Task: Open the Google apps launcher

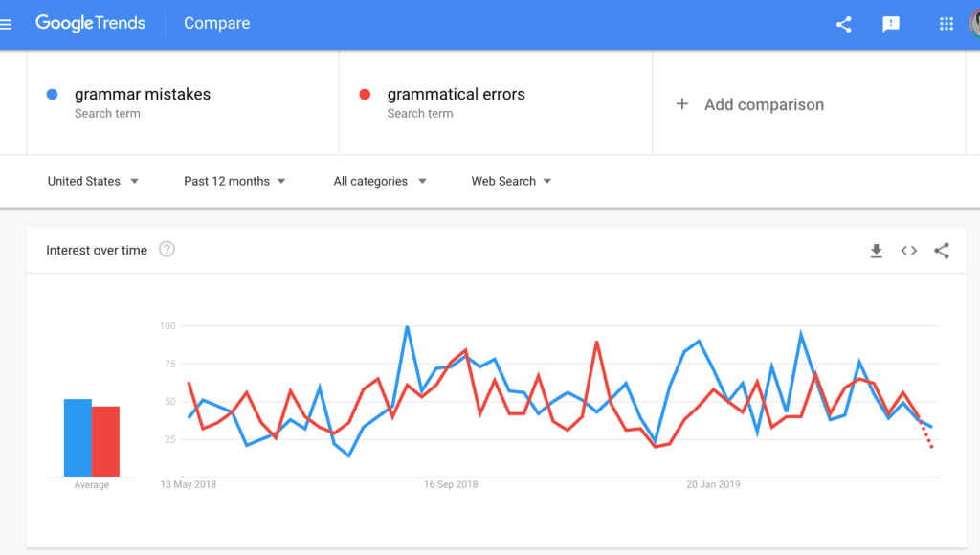Action: (x=946, y=24)
